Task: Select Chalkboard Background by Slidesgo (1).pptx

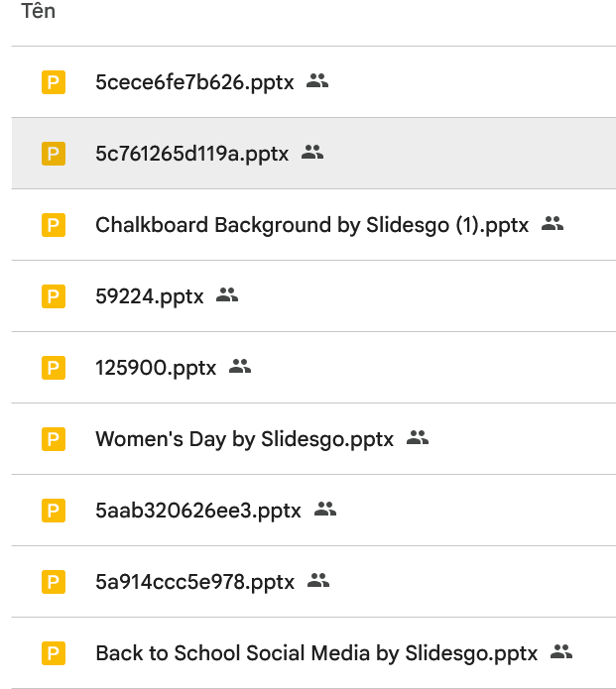Action: pos(311,225)
